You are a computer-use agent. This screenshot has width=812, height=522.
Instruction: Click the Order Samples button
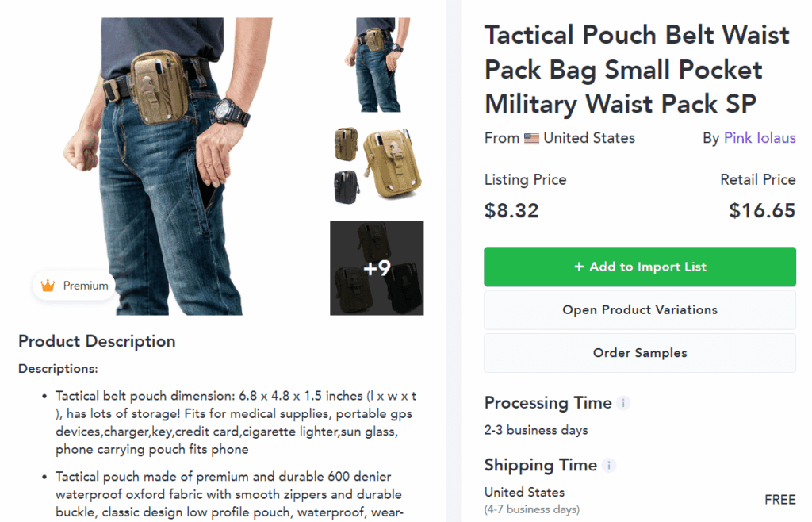[x=640, y=353]
